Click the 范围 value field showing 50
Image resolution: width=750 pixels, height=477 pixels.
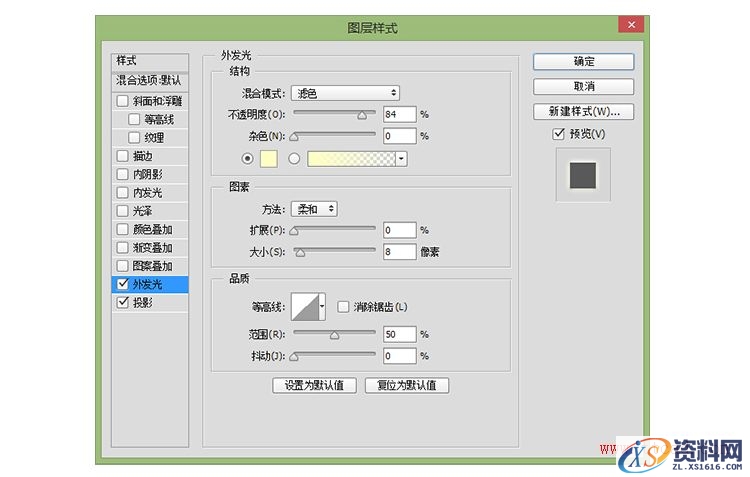pos(399,334)
